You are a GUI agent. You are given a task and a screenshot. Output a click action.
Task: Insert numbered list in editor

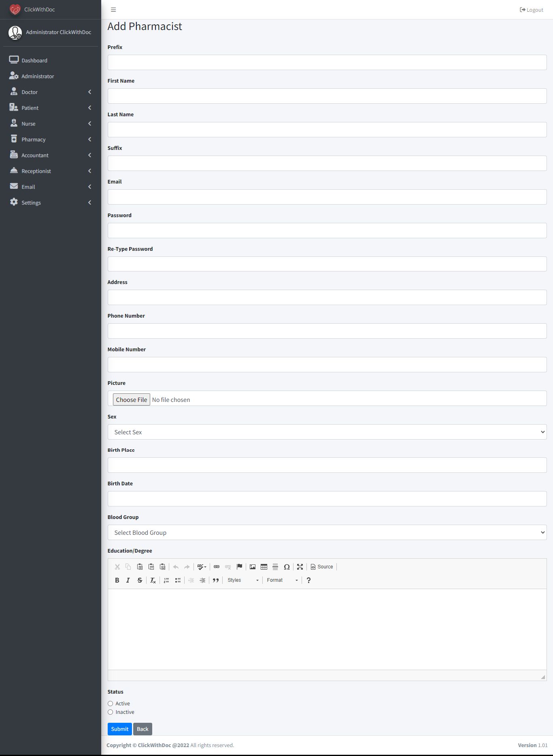point(166,580)
